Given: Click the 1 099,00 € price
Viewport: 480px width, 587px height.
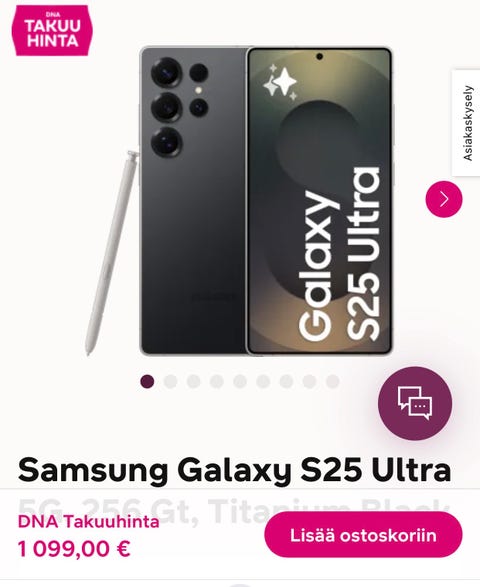Looking at the screenshot, I should pos(74,549).
